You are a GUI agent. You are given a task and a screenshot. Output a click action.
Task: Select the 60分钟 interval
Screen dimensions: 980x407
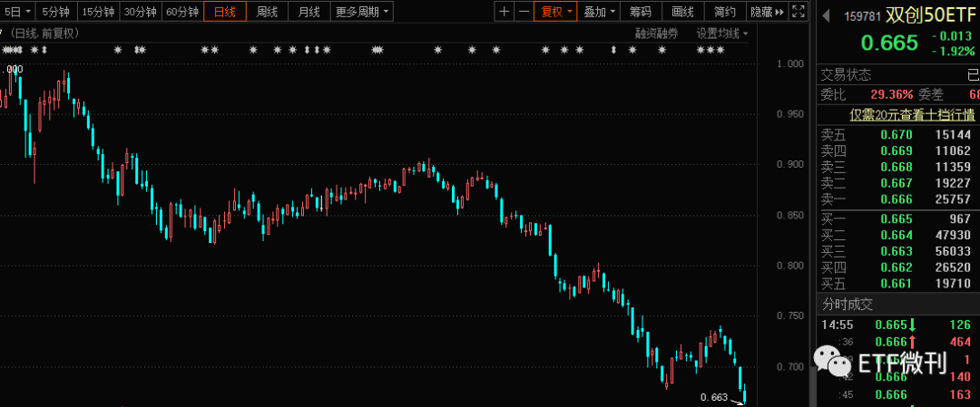point(182,12)
